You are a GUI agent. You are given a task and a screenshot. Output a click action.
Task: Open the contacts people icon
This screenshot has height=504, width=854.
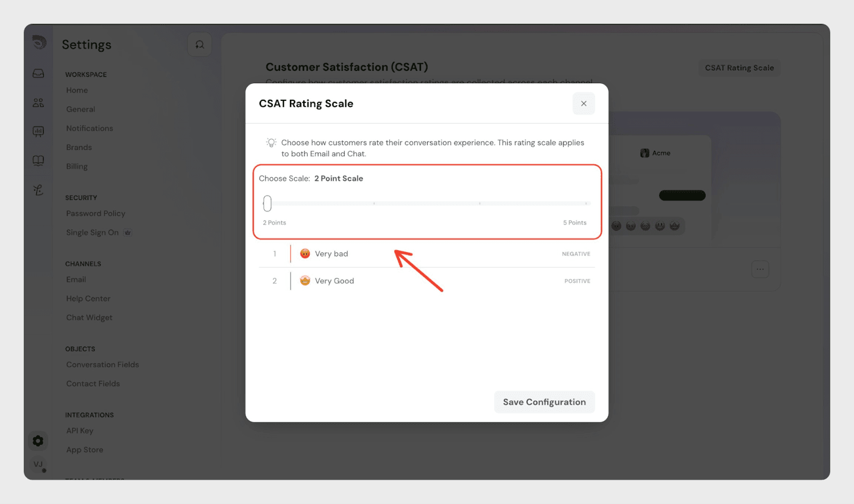click(x=38, y=103)
